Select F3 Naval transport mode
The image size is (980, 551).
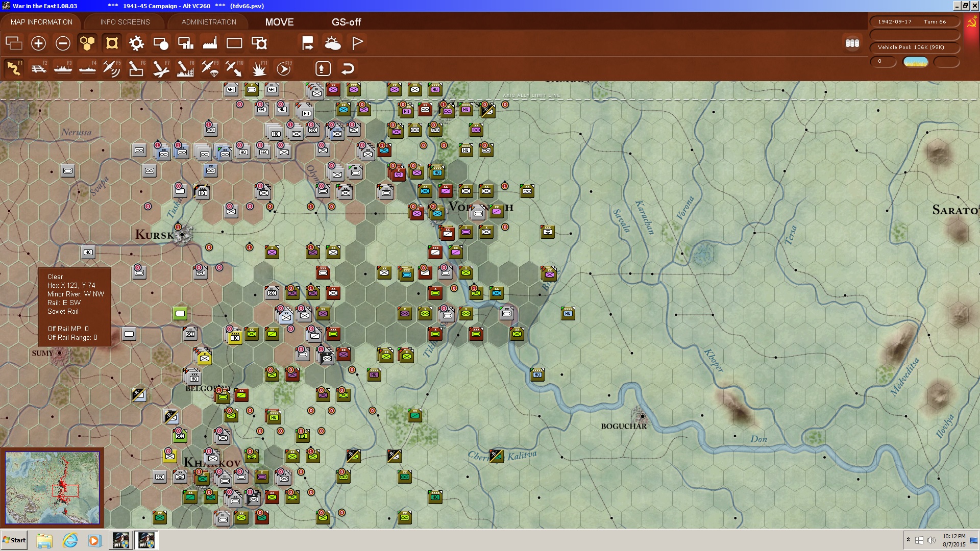[63, 68]
